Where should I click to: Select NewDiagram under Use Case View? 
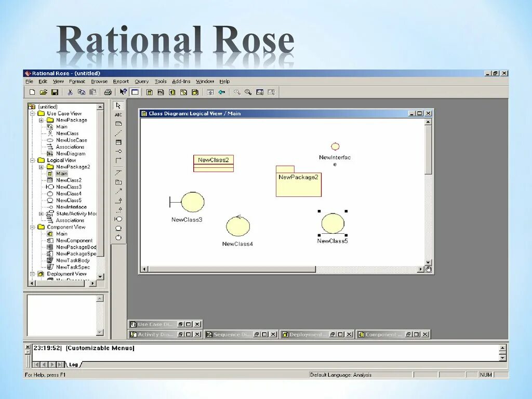(71, 154)
